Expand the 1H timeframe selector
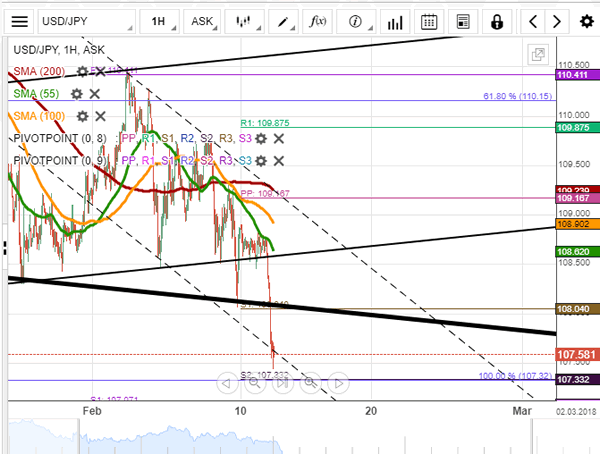Screen dimensions: 600x455 click(158, 21)
